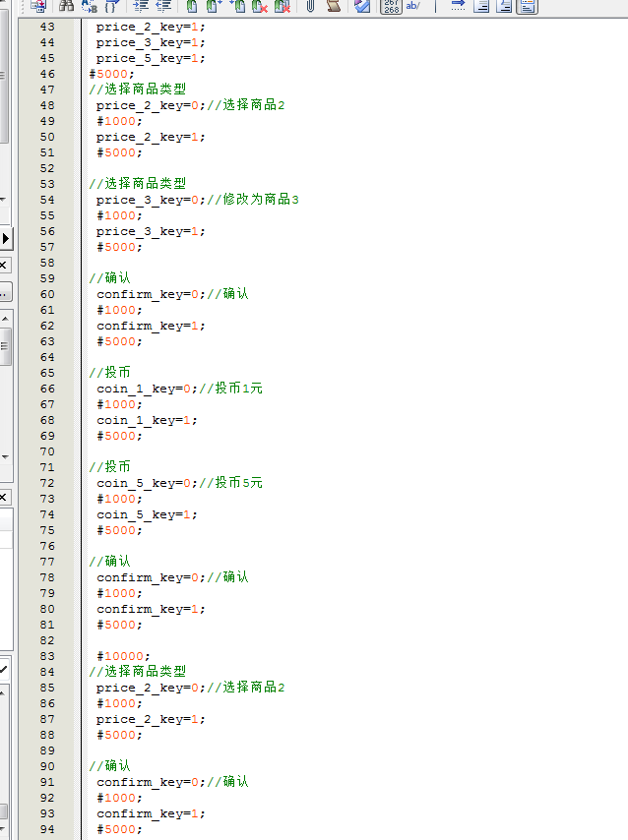Click 'price_2_key=0;' on line 85
Viewport: 628px width, 840px height.
[151, 688]
